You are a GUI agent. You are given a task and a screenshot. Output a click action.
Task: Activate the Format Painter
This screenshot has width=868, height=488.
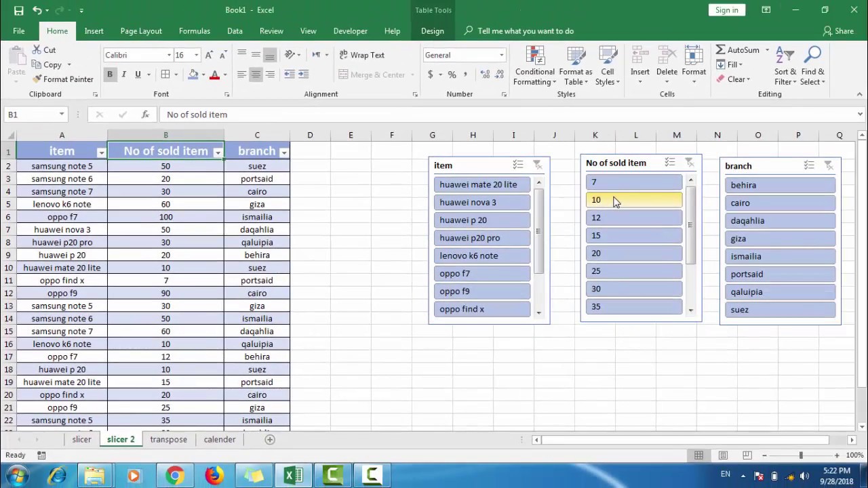tap(62, 79)
